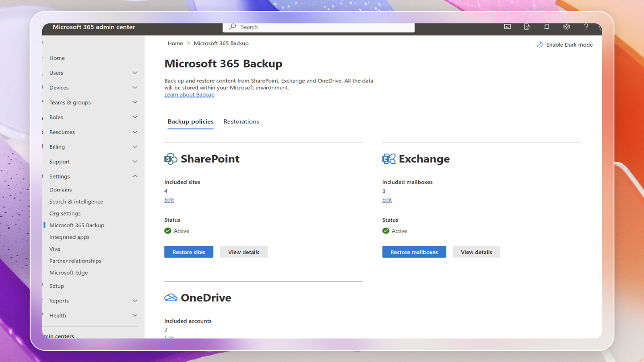Click the Exchange included mailboxes count 3
The height and width of the screenshot is (362, 644).
pyautogui.click(x=384, y=191)
